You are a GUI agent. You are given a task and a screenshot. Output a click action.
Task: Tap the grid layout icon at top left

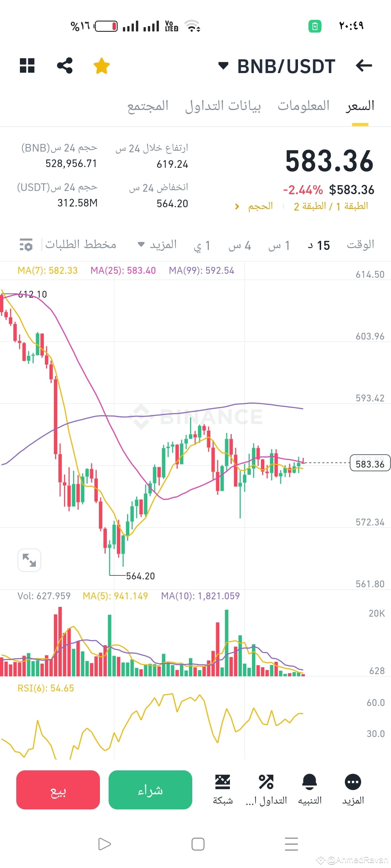[x=27, y=66]
